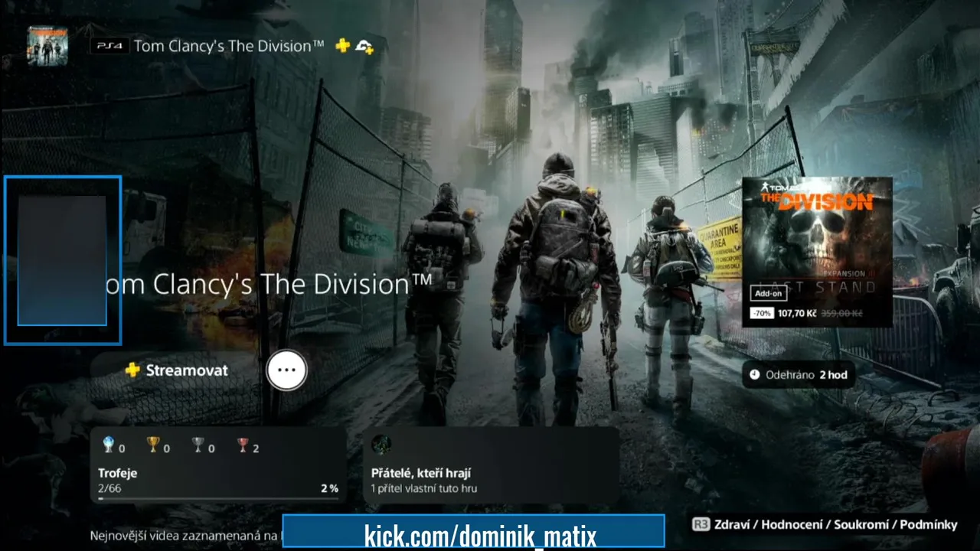Click the trophy progress bar at 2 %
The image size is (980, 551).
(218, 499)
